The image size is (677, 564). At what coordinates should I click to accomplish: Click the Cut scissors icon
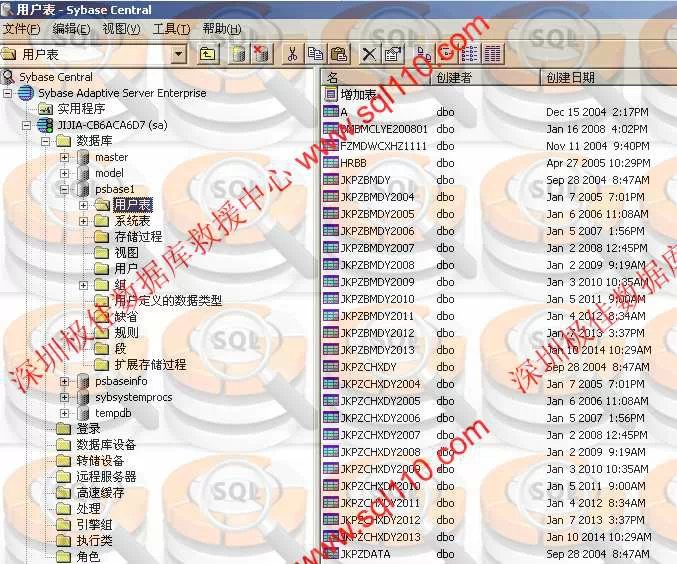(x=293, y=54)
